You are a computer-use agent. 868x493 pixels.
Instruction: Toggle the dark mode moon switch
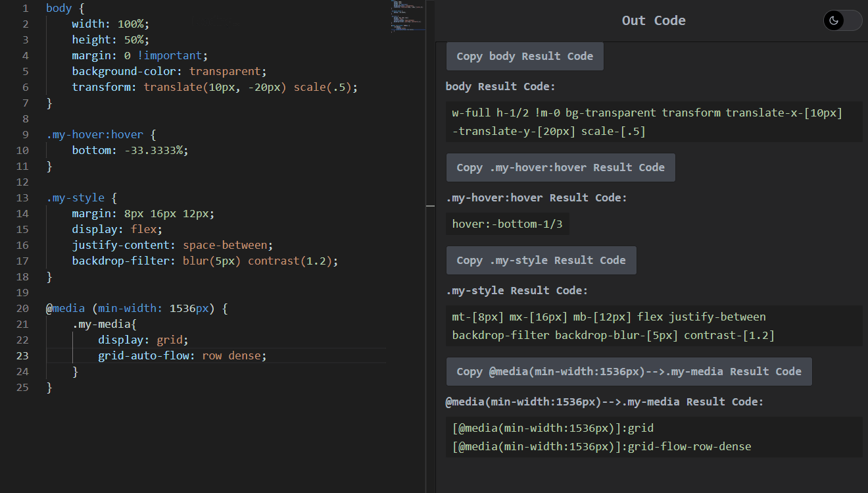[x=842, y=20]
